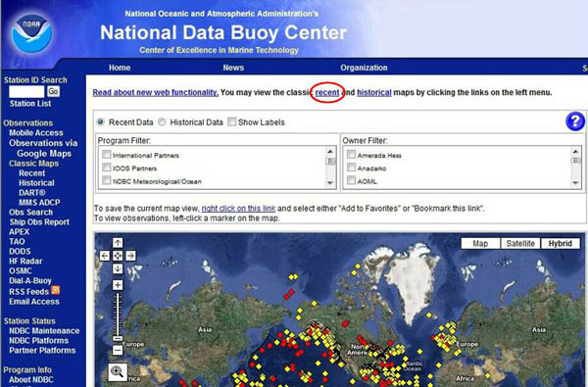The image size is (588, 387).
Task: Open 'Read about new web functionality' link
Action: pos(155,92)
